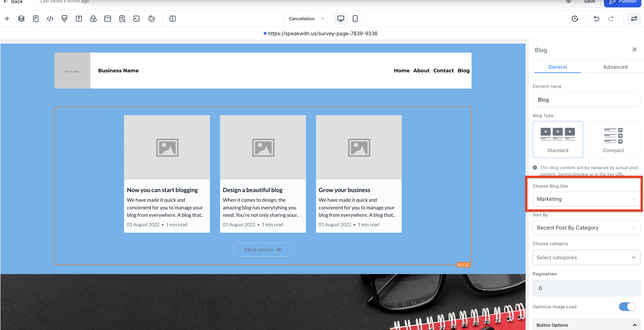Click Blog in page navigation

(x=463, y=71)
